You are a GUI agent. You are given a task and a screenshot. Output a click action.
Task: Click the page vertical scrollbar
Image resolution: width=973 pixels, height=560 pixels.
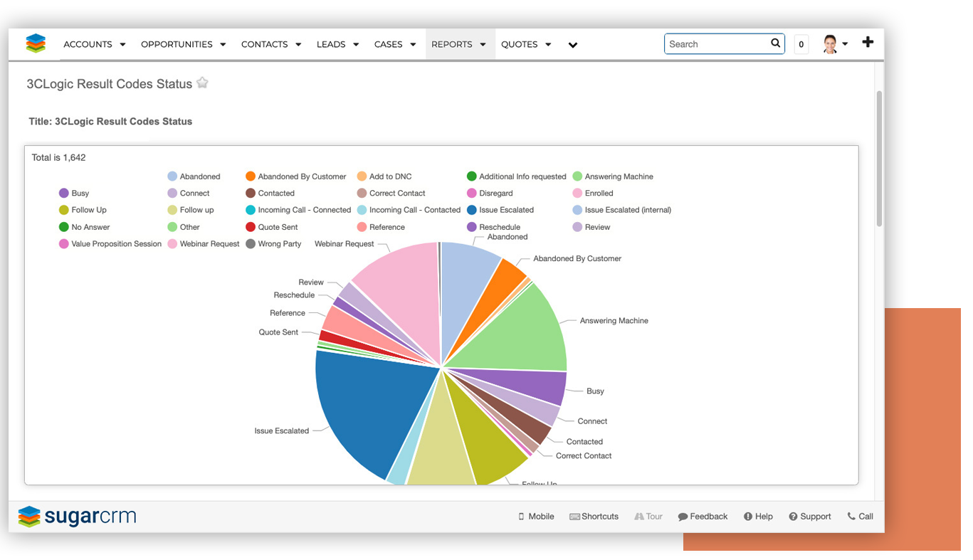(x=879, y=158)
